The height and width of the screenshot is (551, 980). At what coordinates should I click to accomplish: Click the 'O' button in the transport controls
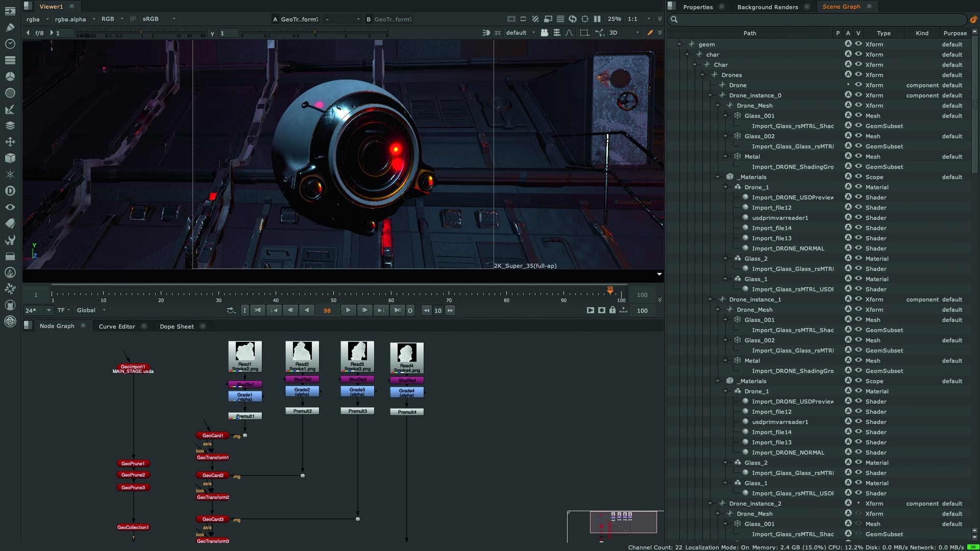tap(410, 310)
